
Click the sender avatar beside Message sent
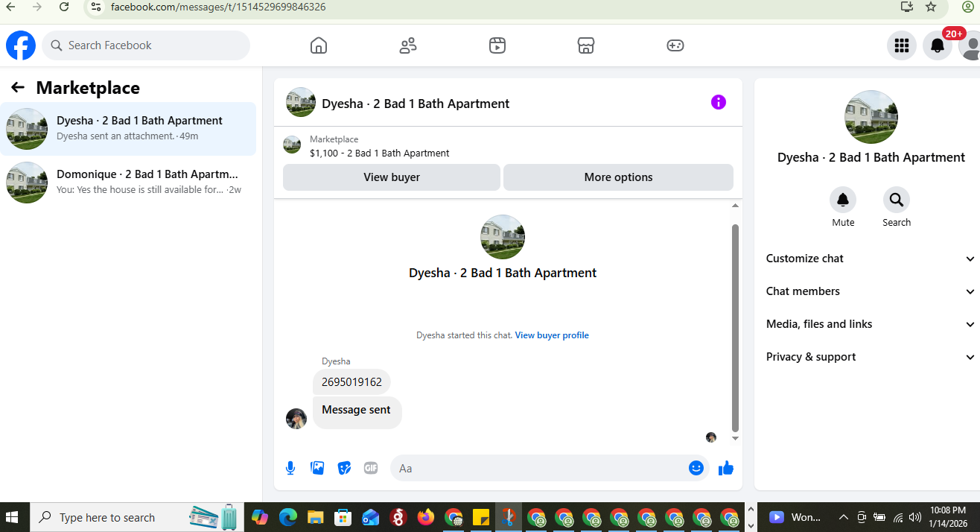pos(296,419)
